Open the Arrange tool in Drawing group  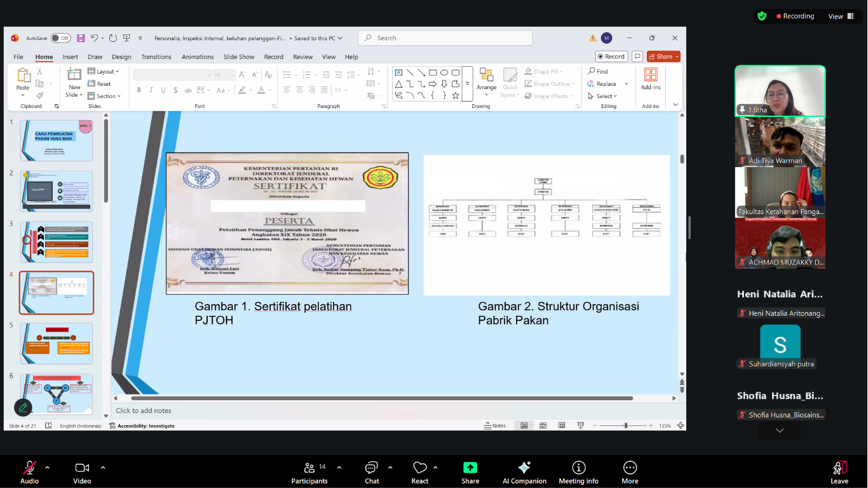coord(486,81)
